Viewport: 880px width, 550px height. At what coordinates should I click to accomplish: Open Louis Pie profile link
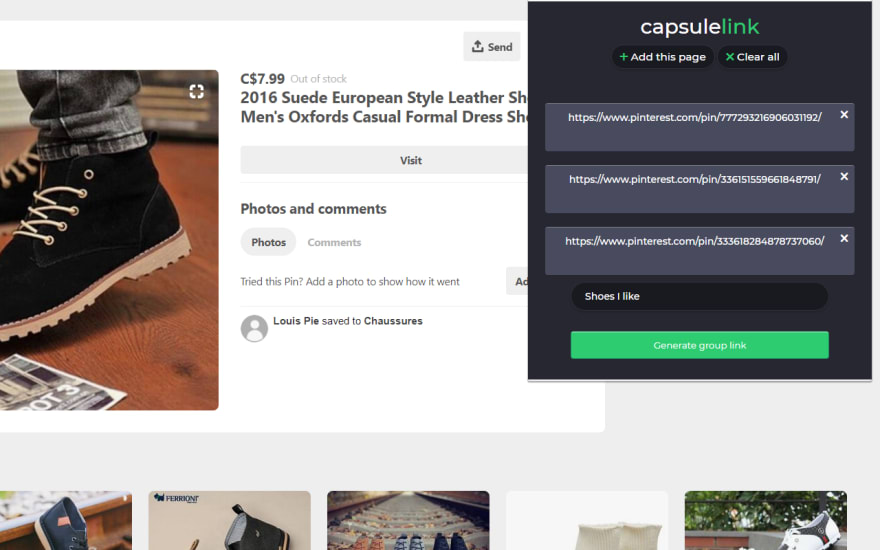click(x=296, y=321)
